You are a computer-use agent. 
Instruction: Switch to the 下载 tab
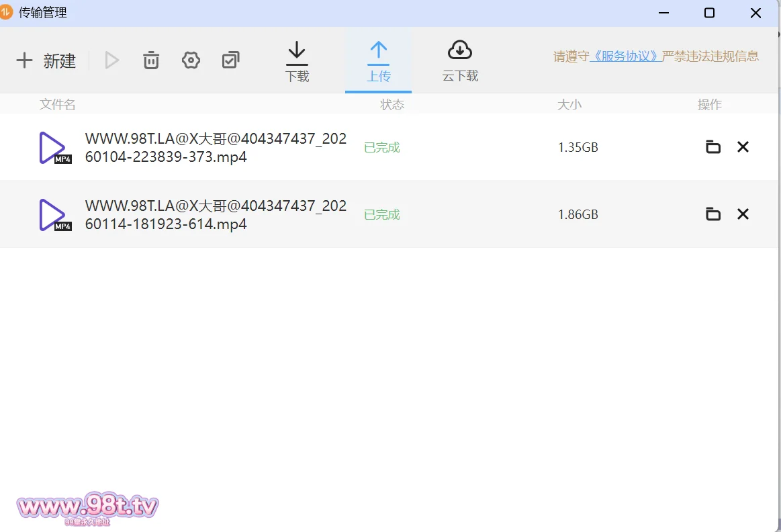click(297, 62)
